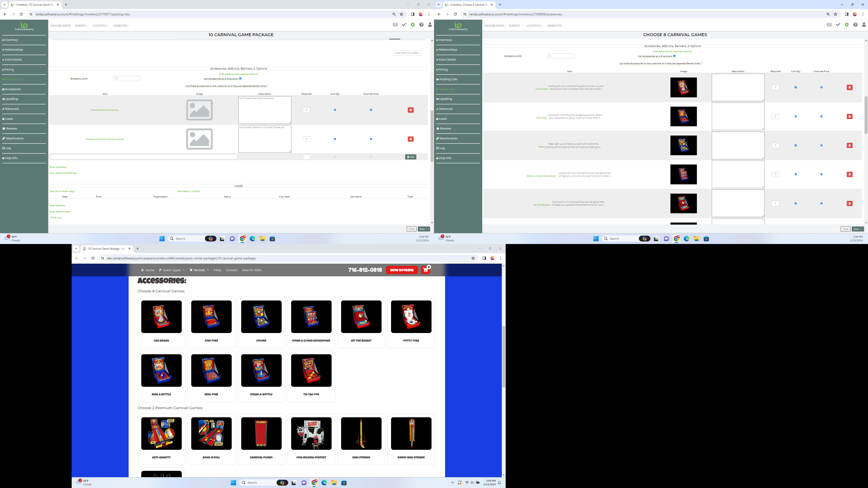Open the Upselling sidebar item in left window
The width and height of the screenshot is (868, 488).
[x=12, y=99]
